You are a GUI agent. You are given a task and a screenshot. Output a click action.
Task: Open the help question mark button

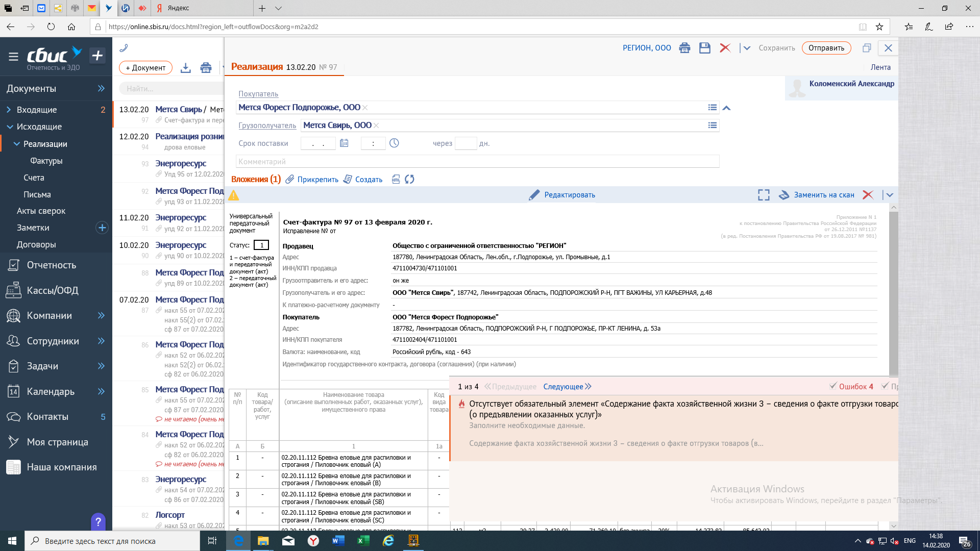(x=98, y=521)
